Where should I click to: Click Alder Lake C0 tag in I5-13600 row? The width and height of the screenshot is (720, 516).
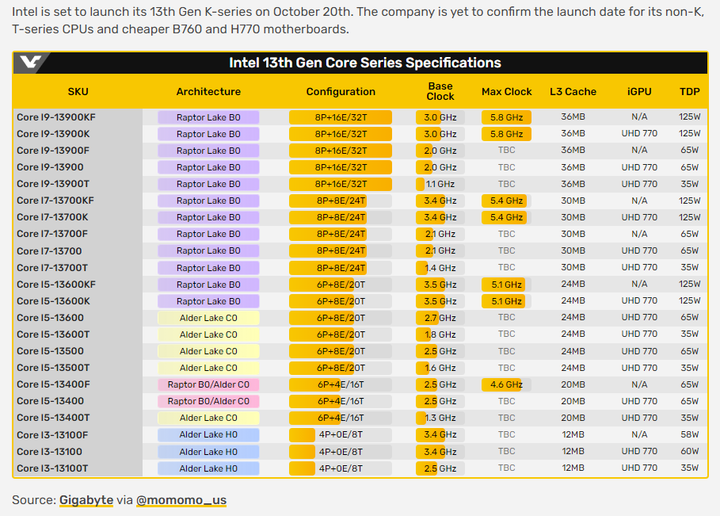coord(208,318)
